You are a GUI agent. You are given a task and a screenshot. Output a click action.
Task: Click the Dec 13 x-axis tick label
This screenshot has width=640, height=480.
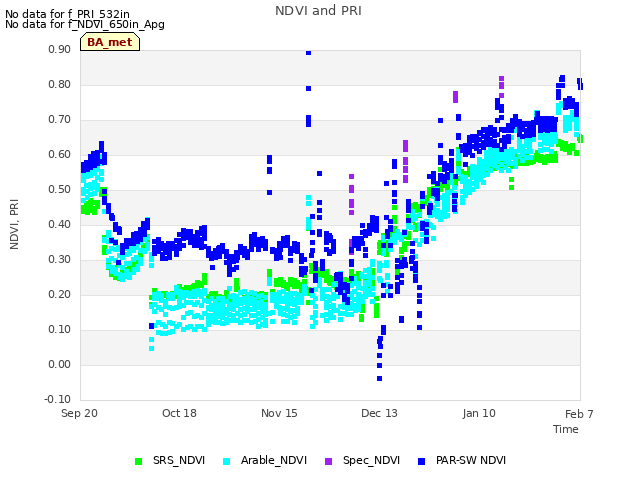379,413
